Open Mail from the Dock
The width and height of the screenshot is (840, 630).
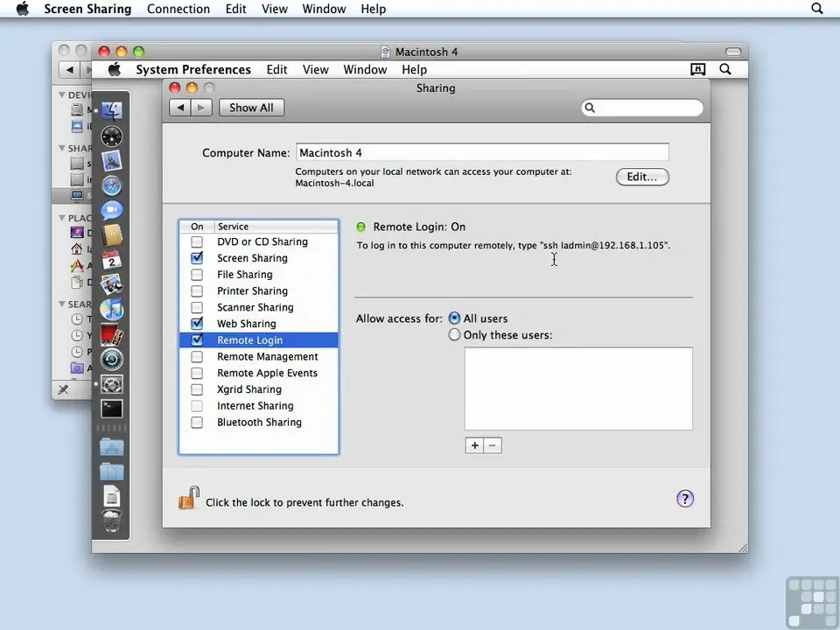(x=112, y=161)
